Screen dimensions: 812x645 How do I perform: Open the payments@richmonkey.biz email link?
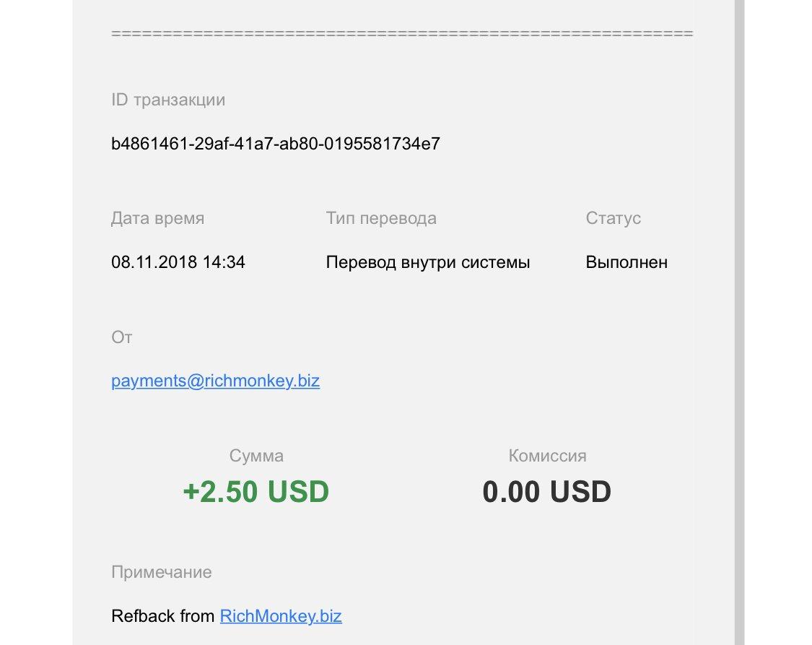tap(215, 381)
